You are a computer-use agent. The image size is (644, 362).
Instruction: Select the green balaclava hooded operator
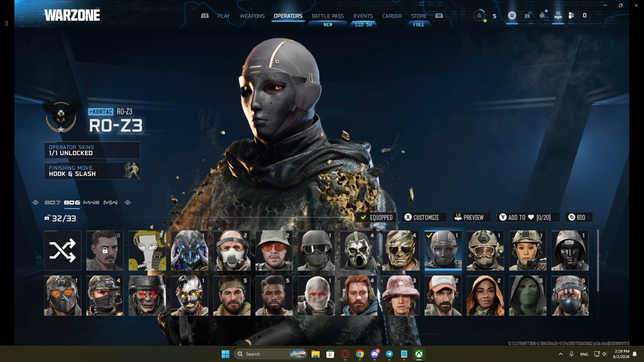(528, 296)
